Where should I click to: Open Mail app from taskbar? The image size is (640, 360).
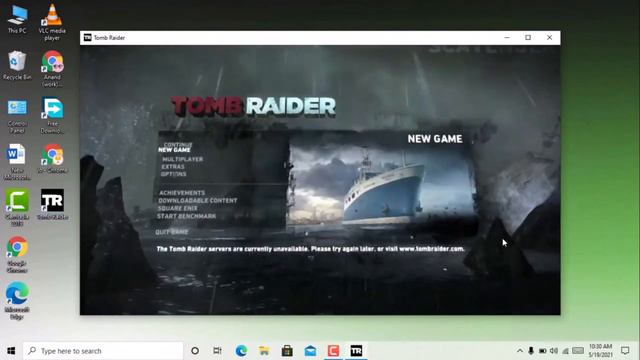310,351
